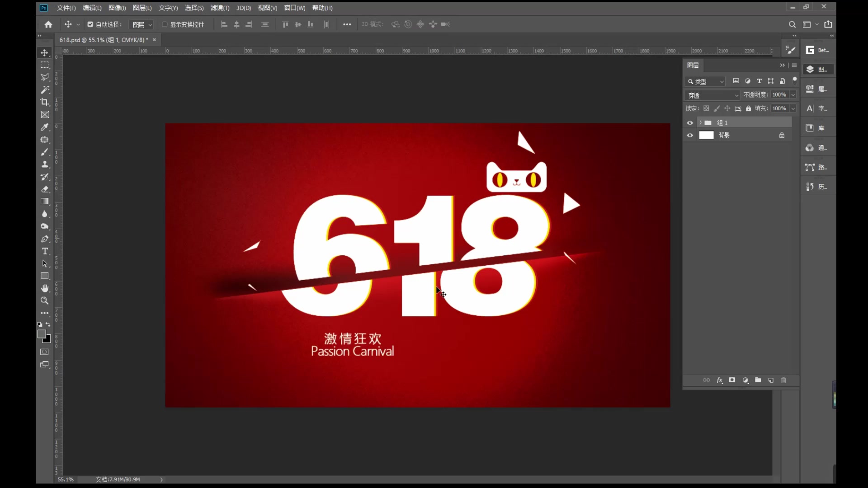Image resolution: width=868 pixels, height=488 pixels.
Task: Select the Rectangular Marquee tool
Action: coord(44,65)
